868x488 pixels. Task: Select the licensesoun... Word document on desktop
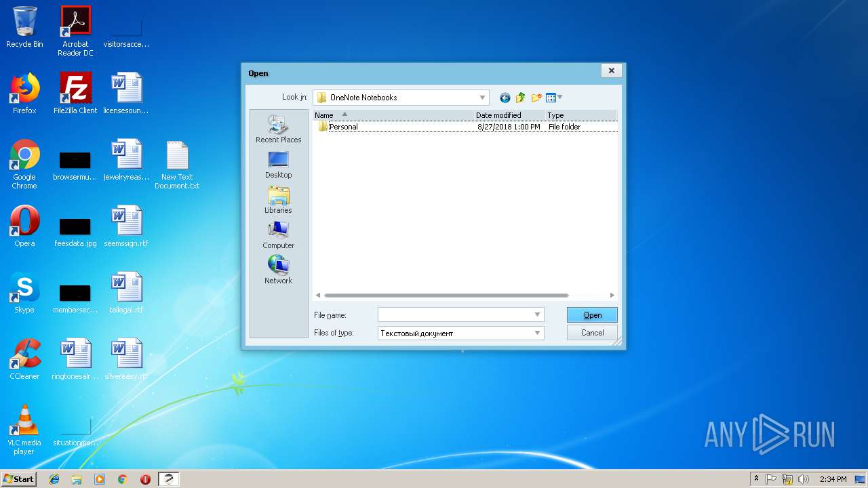126,94
